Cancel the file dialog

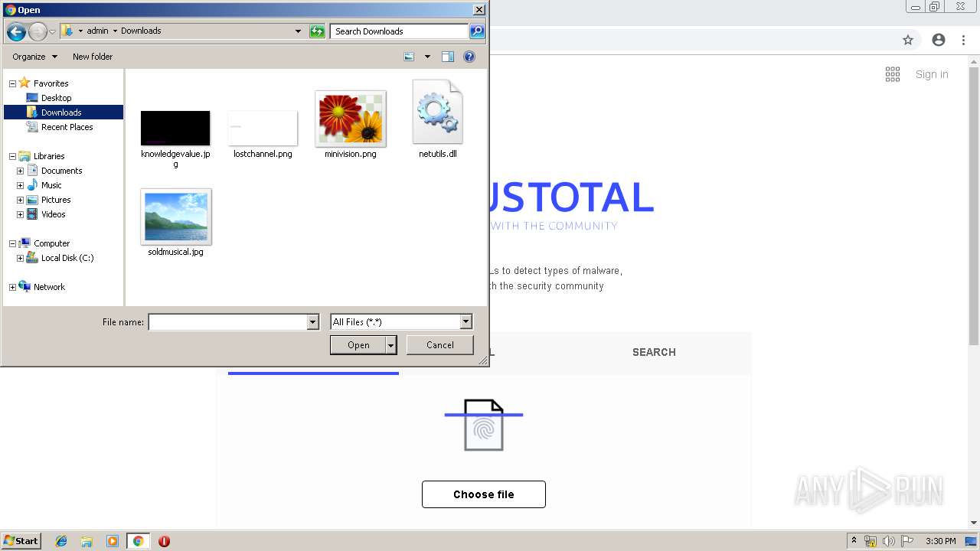[440, 345]
